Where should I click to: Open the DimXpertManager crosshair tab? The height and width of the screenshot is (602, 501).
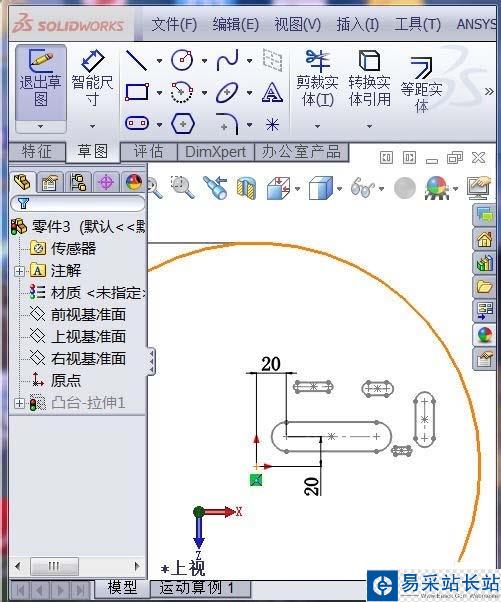click(106, 182)
